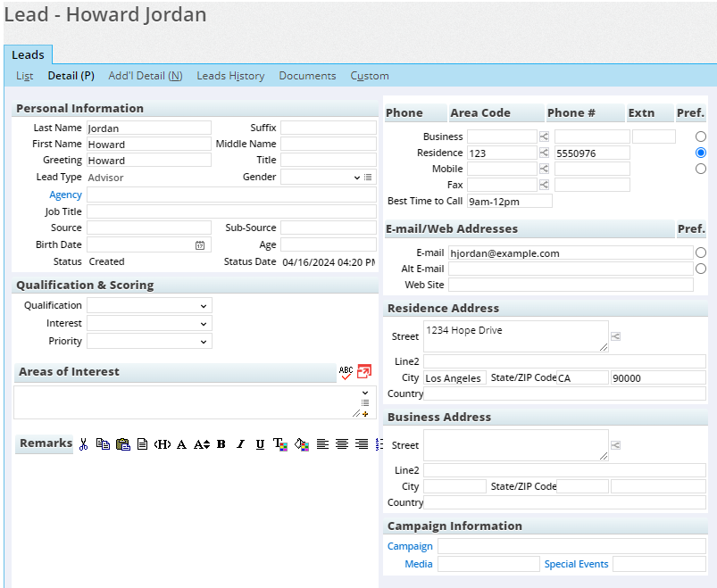Screen dimensions: 717x588
Task: Switch to the Leads History tab
Action: pos(230,76)
